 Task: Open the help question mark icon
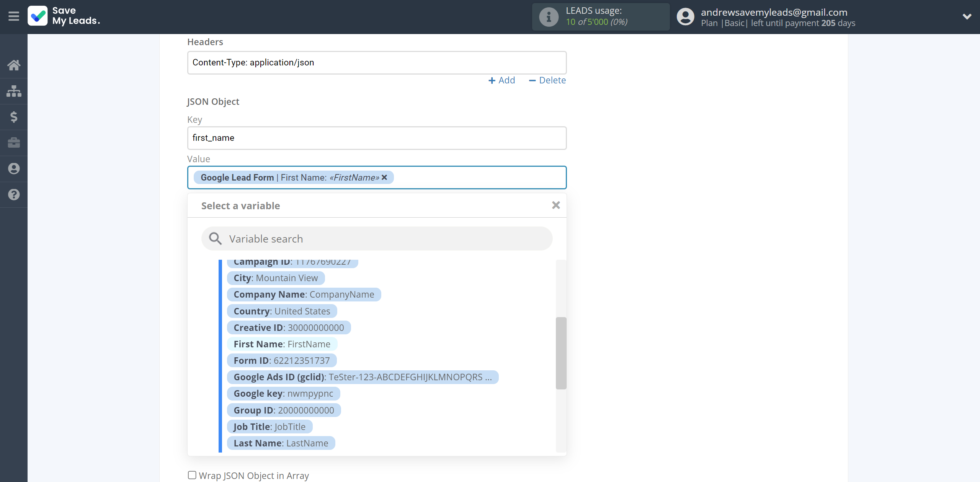coord(14,195)
